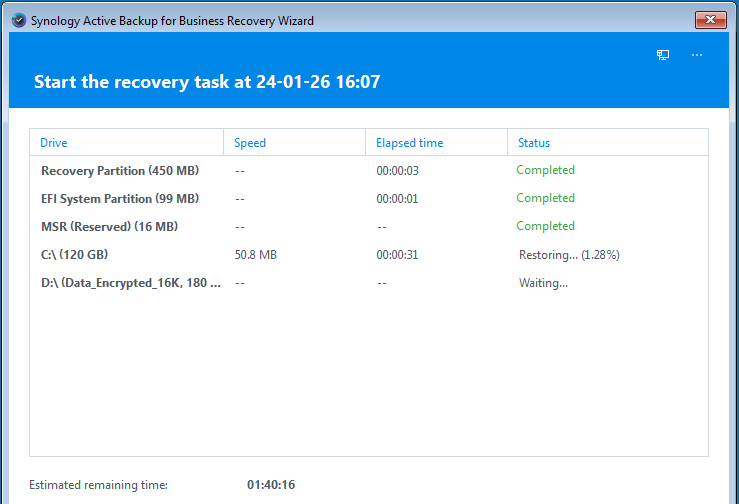Click the Waiting... status for D drive
This screenshot has height=504, width=739.
pos(543,283)
